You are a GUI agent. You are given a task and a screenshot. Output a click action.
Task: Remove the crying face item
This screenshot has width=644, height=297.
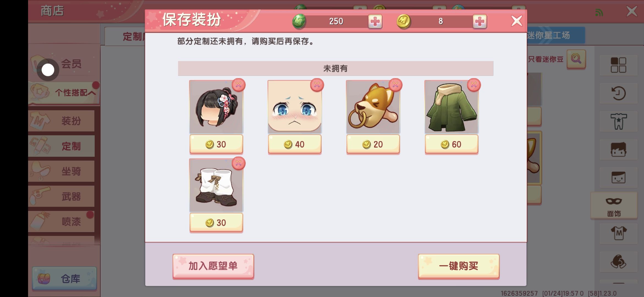317,85
